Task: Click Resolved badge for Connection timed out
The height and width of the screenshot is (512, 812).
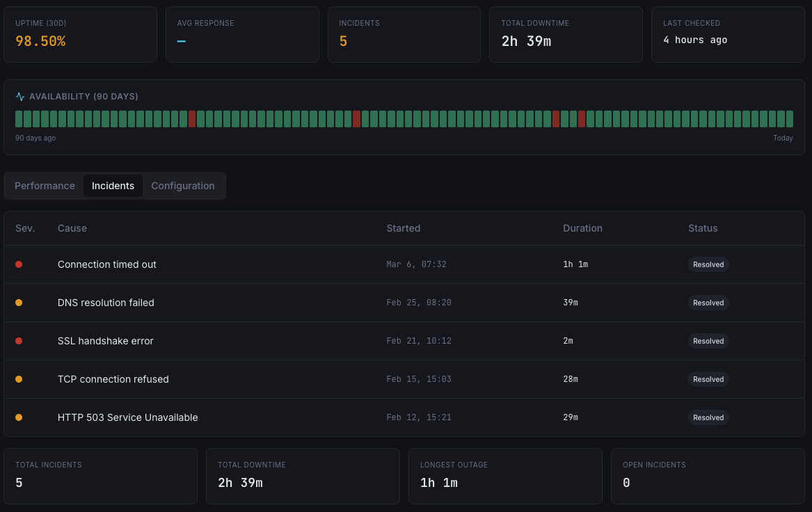Action: 708,264
